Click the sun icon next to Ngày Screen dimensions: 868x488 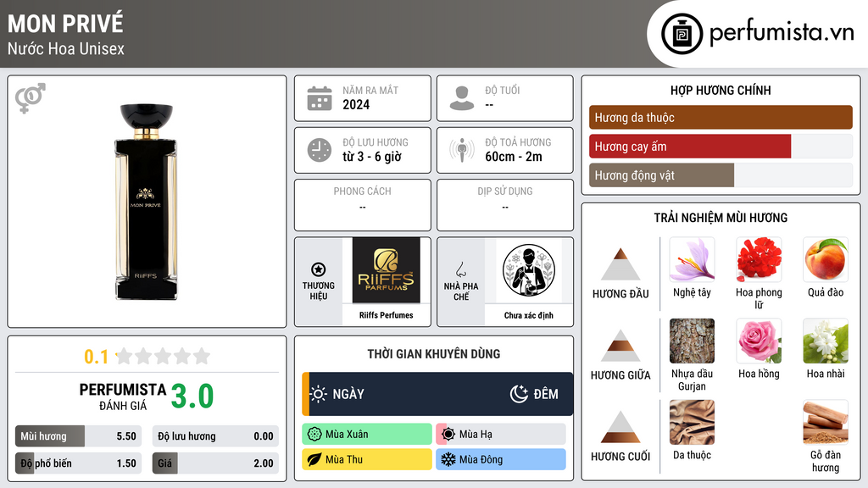point(319,394)
